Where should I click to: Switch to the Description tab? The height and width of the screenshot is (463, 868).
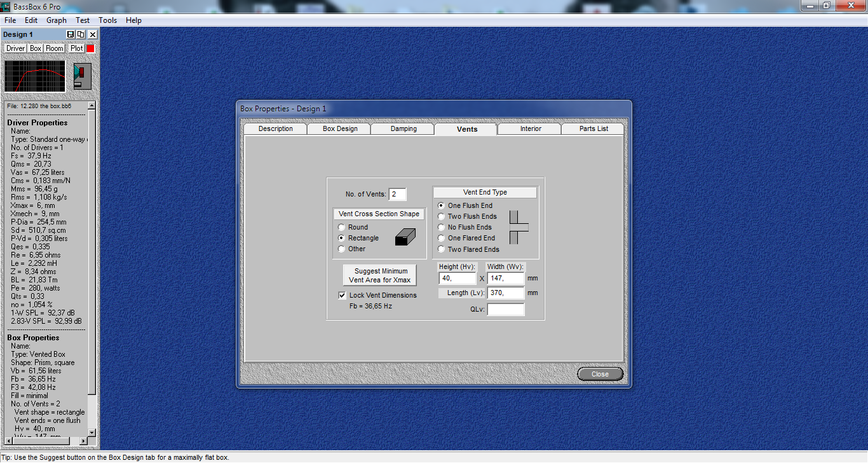tap(276, 128)
